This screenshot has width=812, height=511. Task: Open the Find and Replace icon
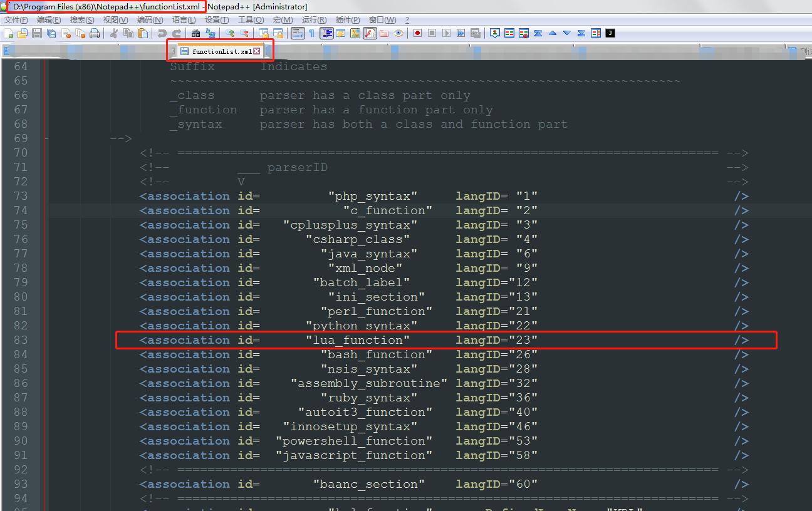[x=211, y=33]
